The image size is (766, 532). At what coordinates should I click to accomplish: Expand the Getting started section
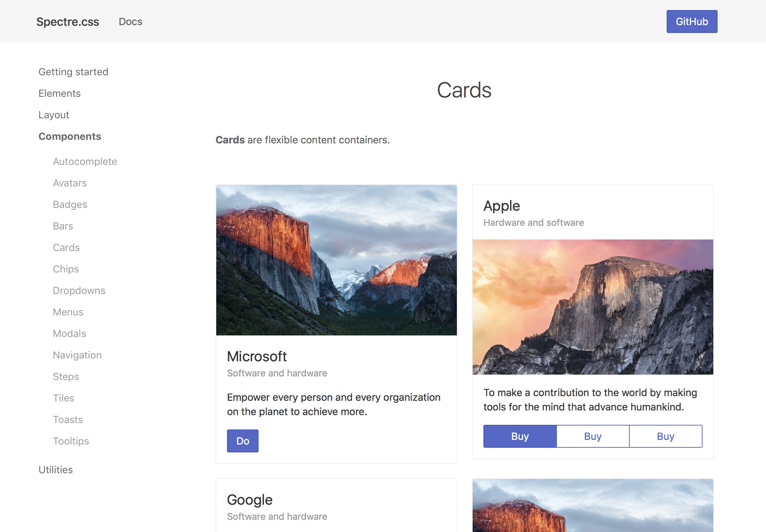pyautogui.click(x=73, y=72)
